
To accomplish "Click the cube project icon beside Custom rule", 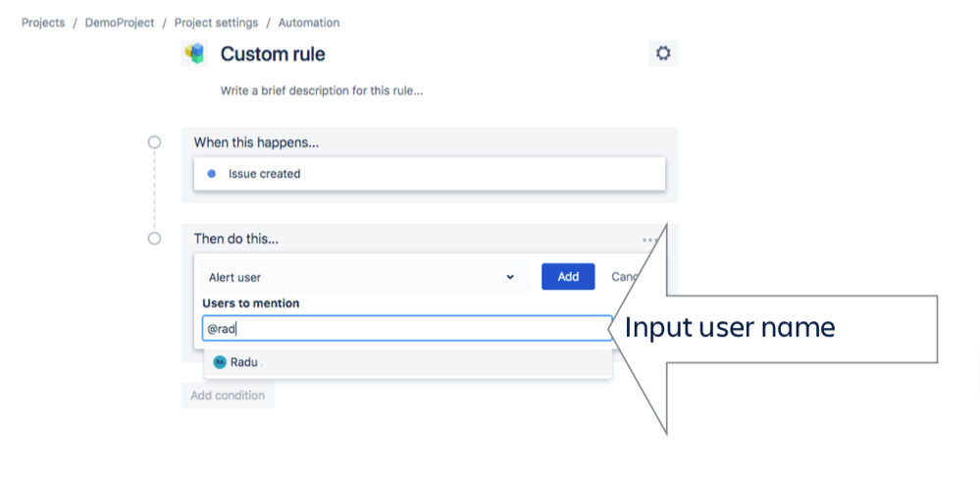I will 194,53.
